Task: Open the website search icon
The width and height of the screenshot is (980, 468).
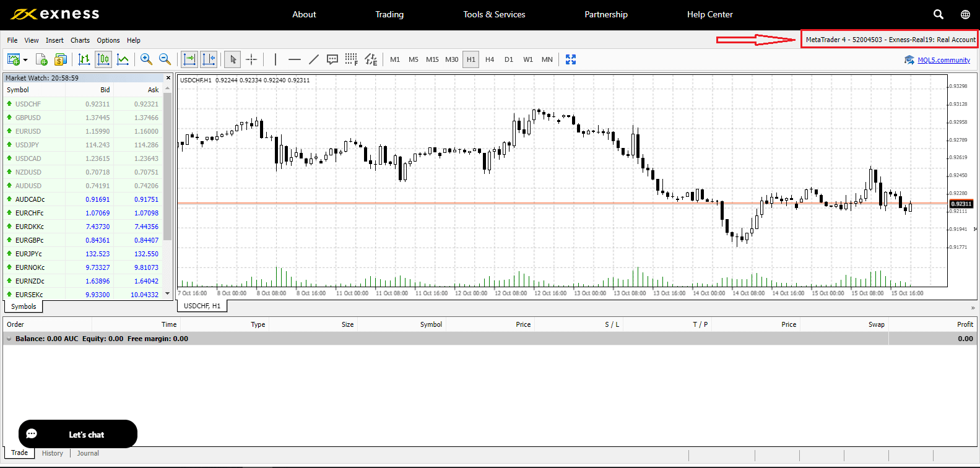Action: pos(939,14)
